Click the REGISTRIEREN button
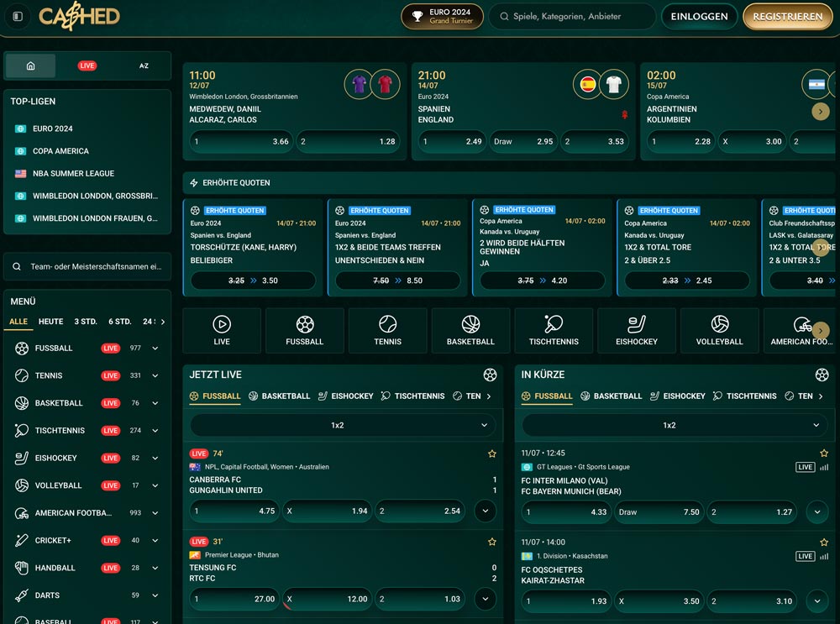This screenshot has height=624, width=840. pyautogui.click(x=788, y=16)
